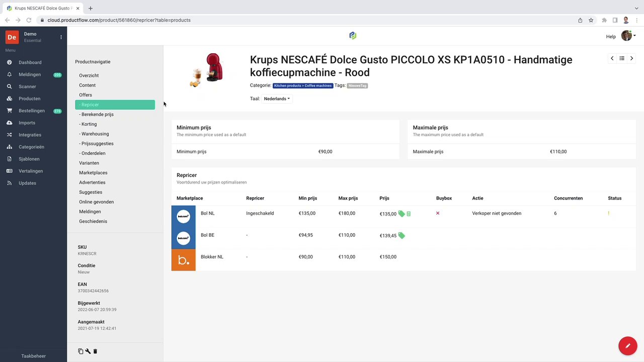Click 'Ingeschakeld' repricer state for Bol NL
Viewport: 644px width, 362px height.
[x=260, y=213]
